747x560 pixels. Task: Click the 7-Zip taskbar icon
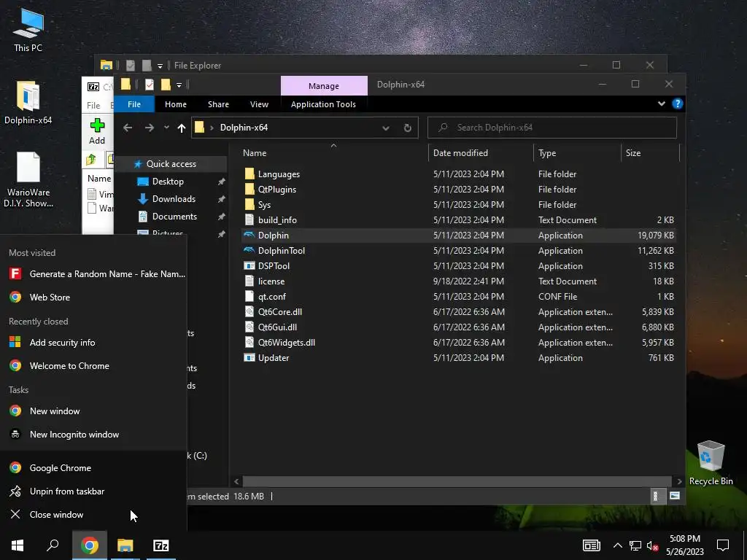[160, 545]
